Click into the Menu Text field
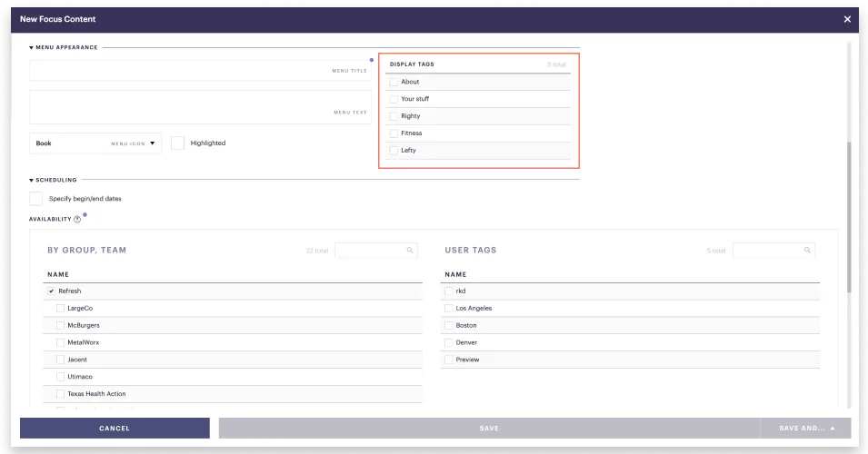Viewport: 868px width, 454px height. 200,107
